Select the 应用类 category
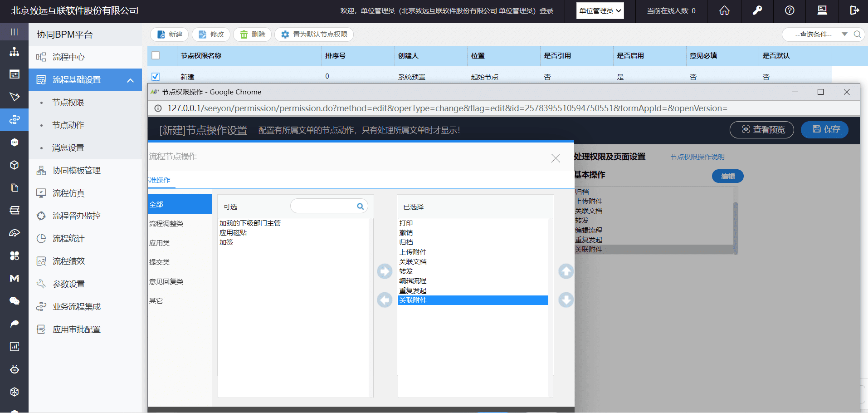This screenshot has width=868, height=413. [180, 243]
